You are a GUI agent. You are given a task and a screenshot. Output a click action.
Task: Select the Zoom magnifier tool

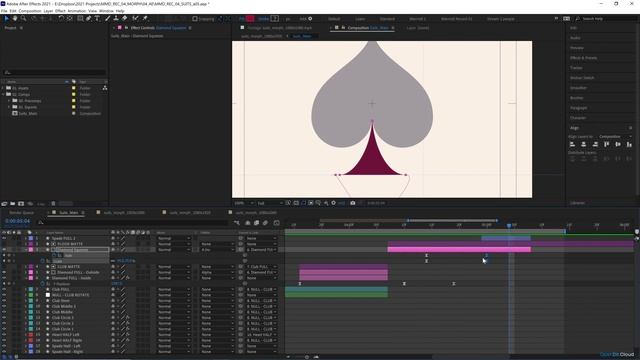[23, 19]
